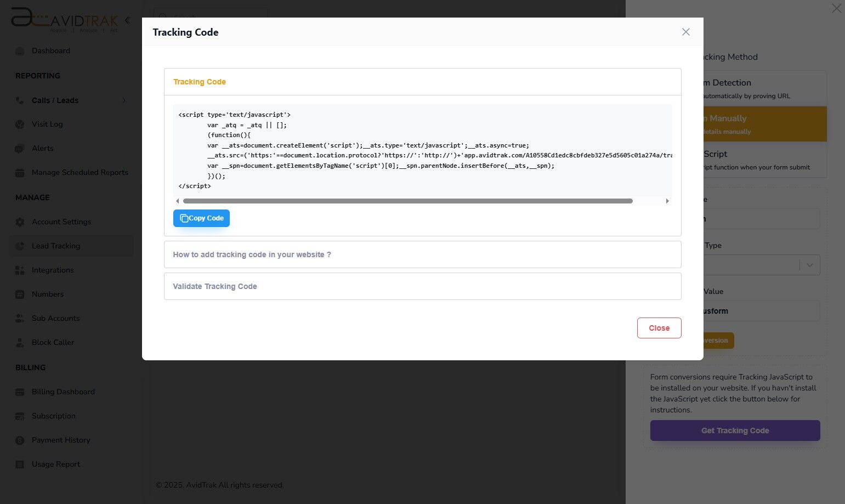Close the Tracking Code dialog with X
Viewport: 845px width, 504px height.
685,32
